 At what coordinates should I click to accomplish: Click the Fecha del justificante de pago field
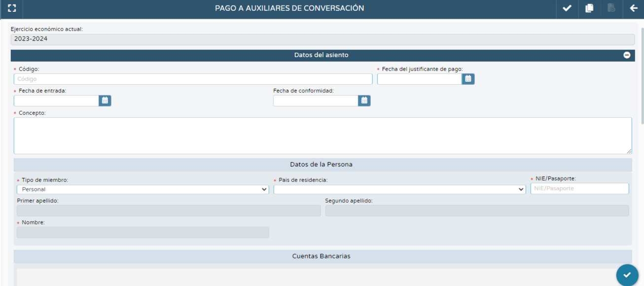coord(420,79)
